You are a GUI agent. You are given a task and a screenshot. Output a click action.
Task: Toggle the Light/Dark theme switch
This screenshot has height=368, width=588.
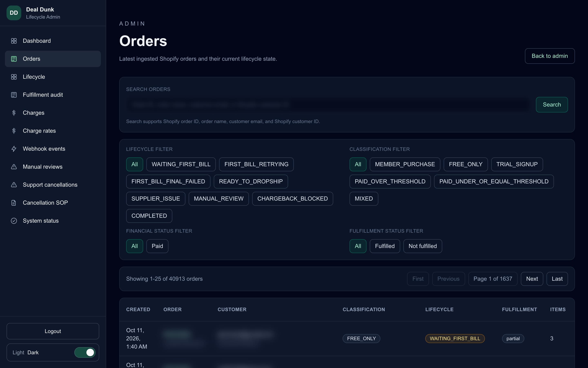tap(85, 352)
